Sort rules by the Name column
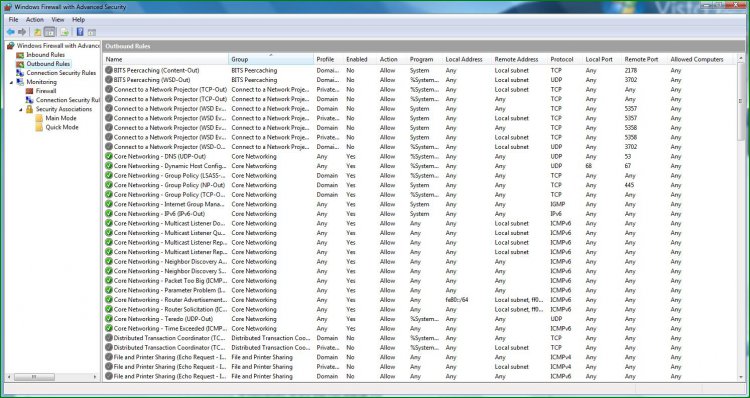Screen dimensions: 750x398 point(166,59)
